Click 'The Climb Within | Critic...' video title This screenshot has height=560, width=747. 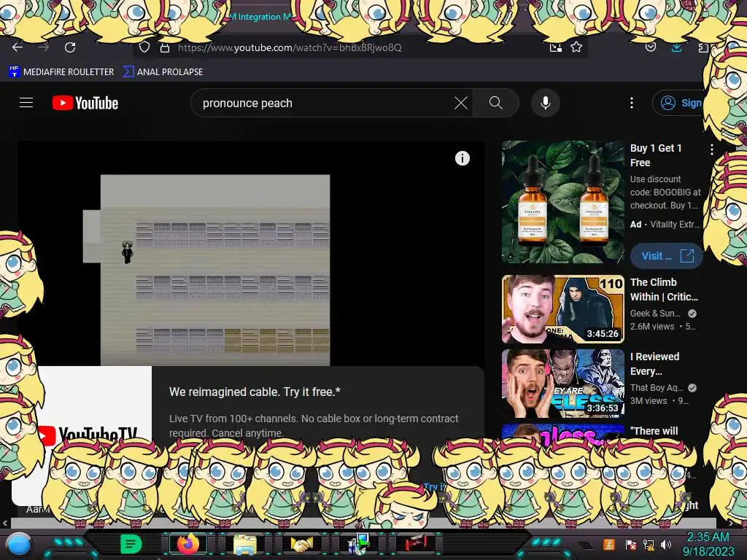coord(664,289)
